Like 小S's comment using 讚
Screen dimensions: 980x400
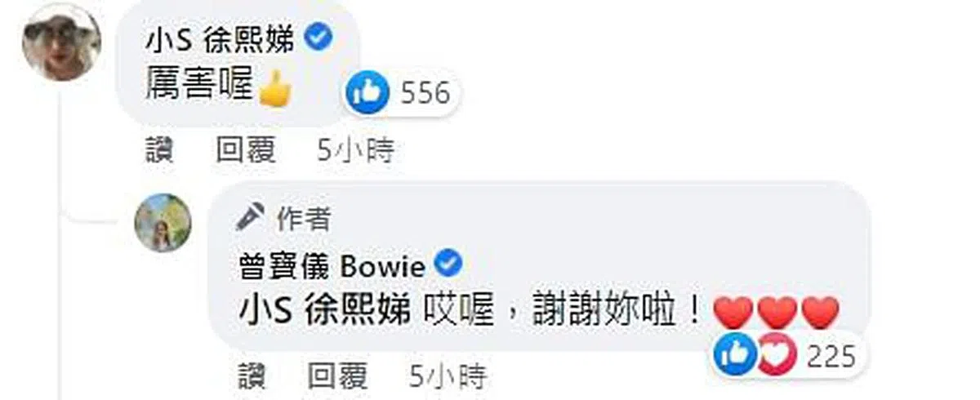159,150
